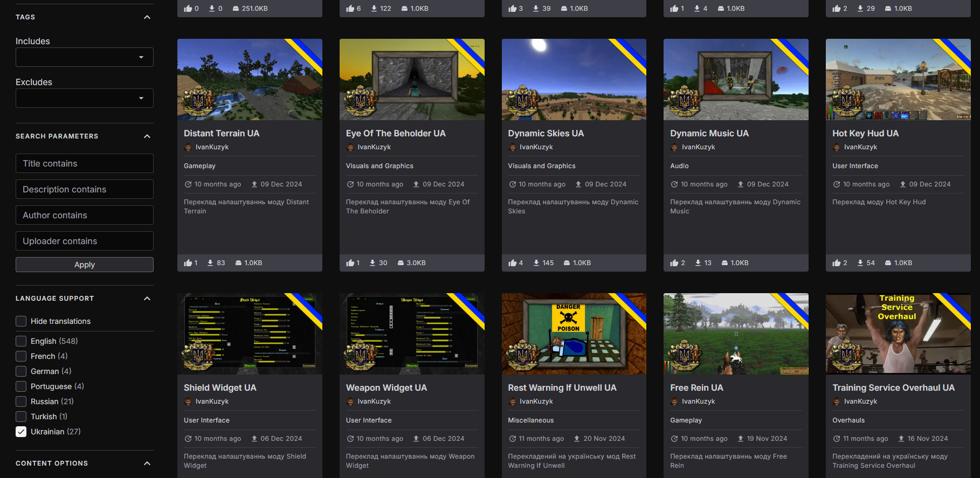The width and height of the screenshot is (980, 478).
Task: Select the Russian language checkbox
Action: point(21,401)
